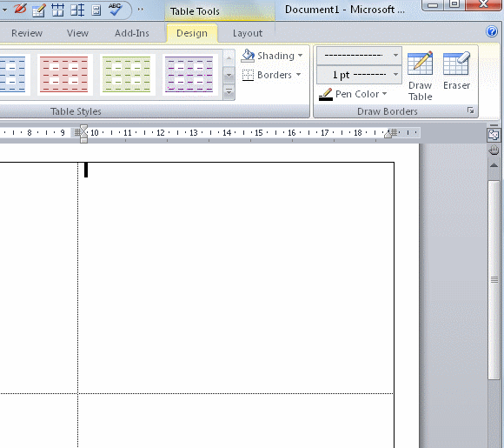Open the Shading color dropdown arrow
This screenshot has height=448, width=504.
[300, 56]
